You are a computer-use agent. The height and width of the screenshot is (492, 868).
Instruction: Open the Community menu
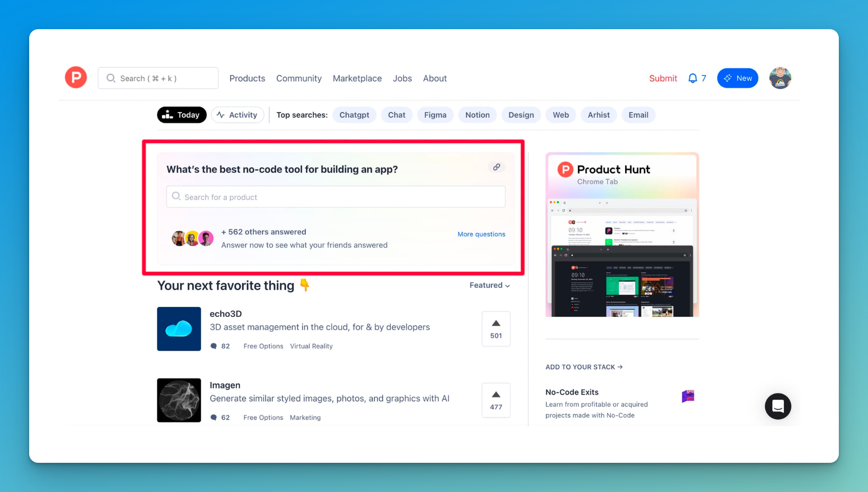(x=299, y=78)
